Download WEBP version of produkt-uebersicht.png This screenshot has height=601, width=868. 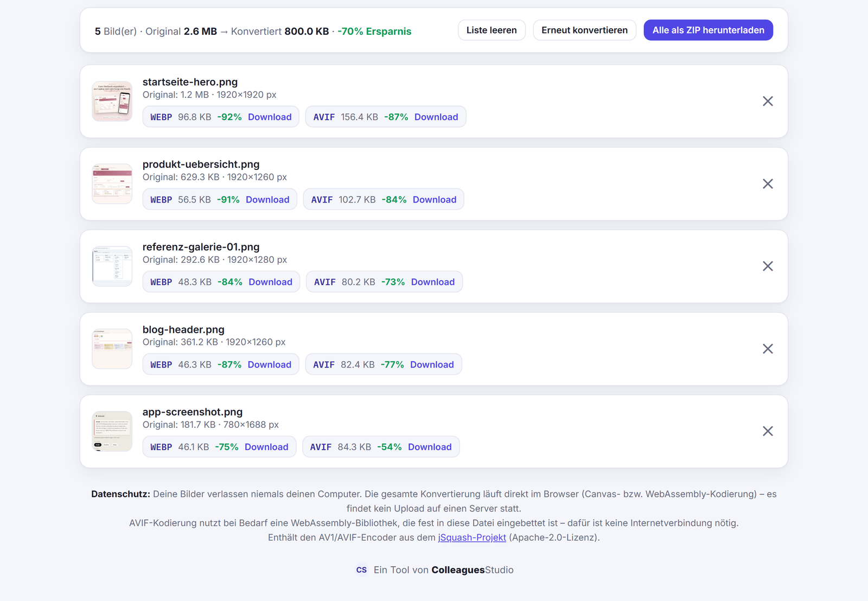point(267,199)
